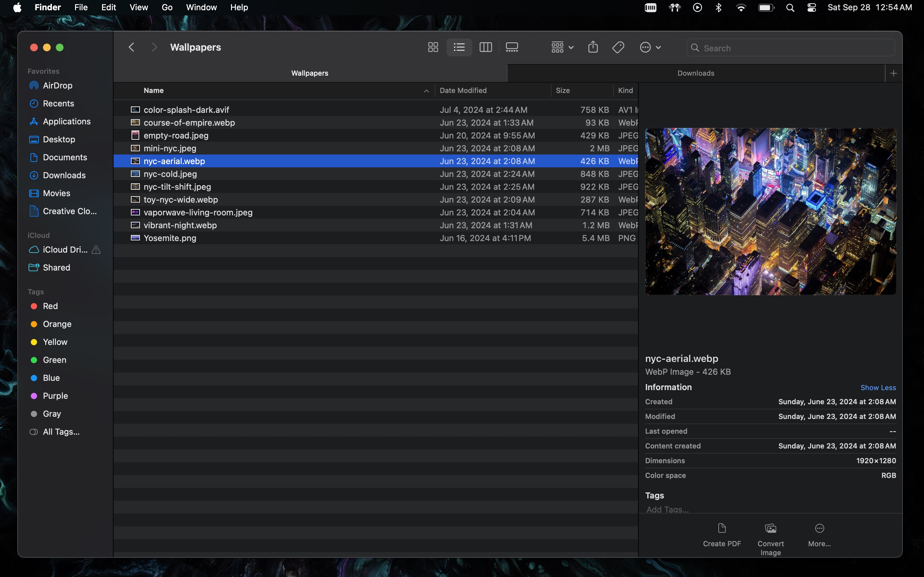Switch to gallery view
This screenshot has height=577, width=924.
(512, 47)
